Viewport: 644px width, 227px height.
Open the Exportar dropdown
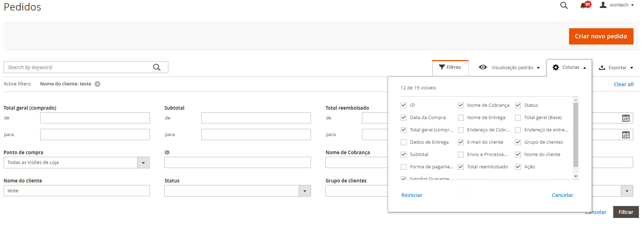coord(616,67)
